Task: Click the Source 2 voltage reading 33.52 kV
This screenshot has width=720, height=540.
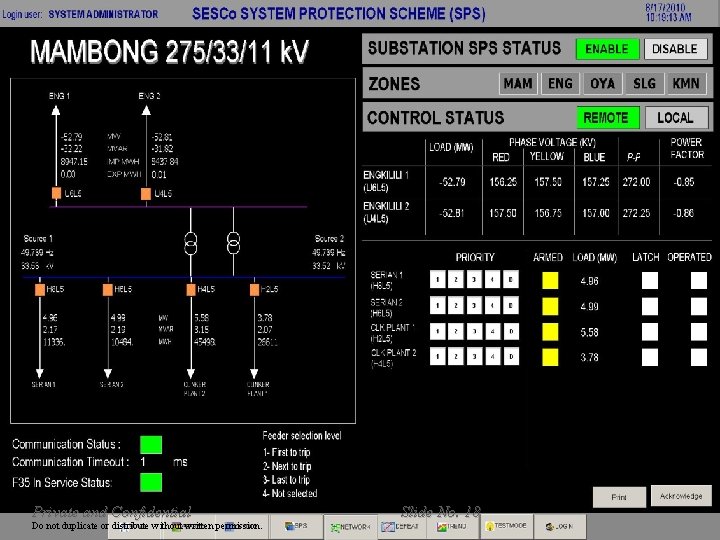Action: point(329,266)
